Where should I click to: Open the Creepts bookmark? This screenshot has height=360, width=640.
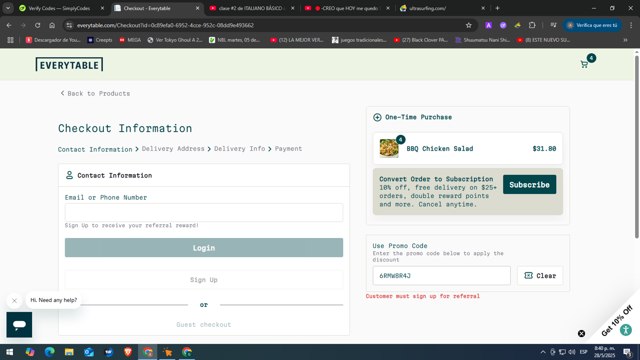100,40
